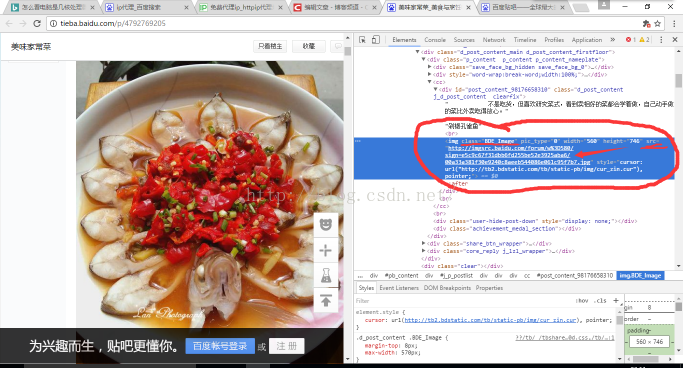Select #post_content_98176658310 in the breadcrumb
Image resolution: width=683 pixels, height=368 pixels.
tap(575, 276)
